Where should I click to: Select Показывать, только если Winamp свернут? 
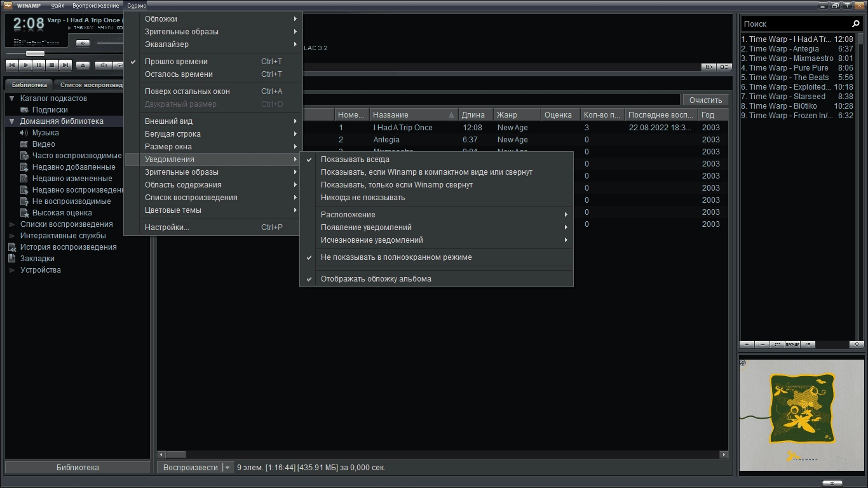coord(437,185)
